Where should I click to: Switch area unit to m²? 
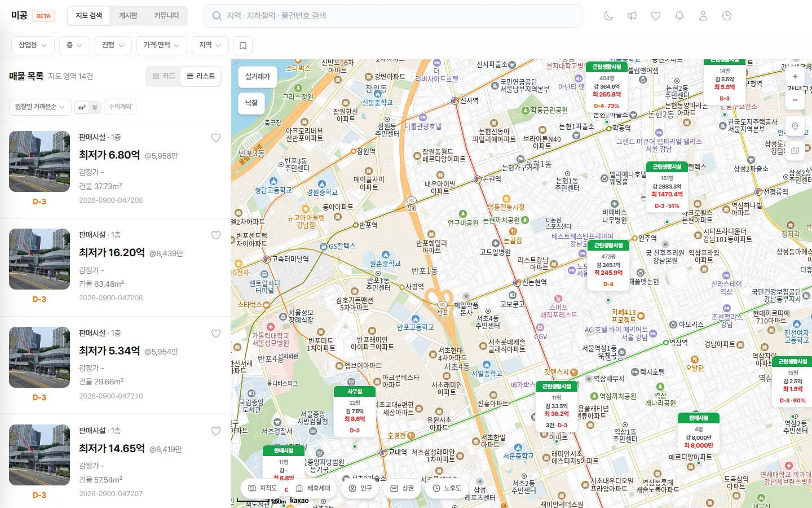click(82, 107)
